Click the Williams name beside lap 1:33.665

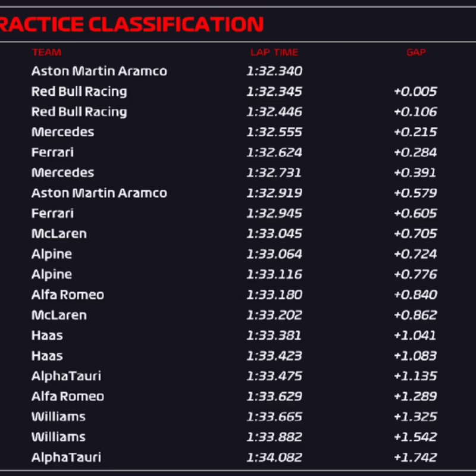pos(58,416)
